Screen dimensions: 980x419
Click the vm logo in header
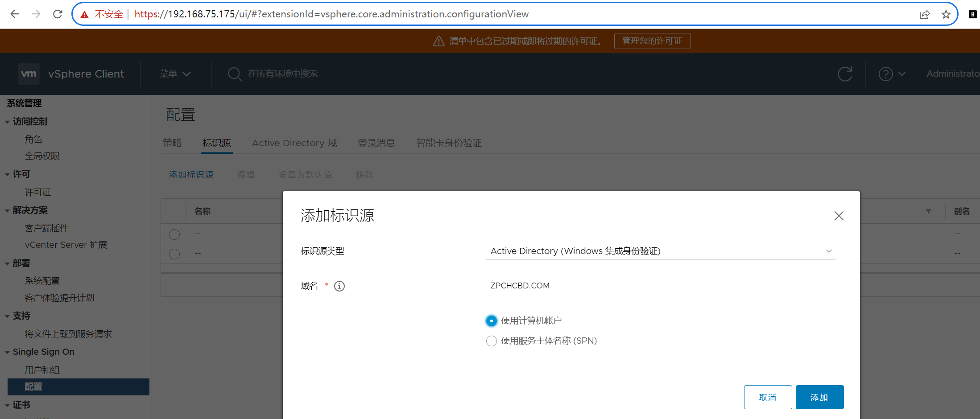(29, 74)
